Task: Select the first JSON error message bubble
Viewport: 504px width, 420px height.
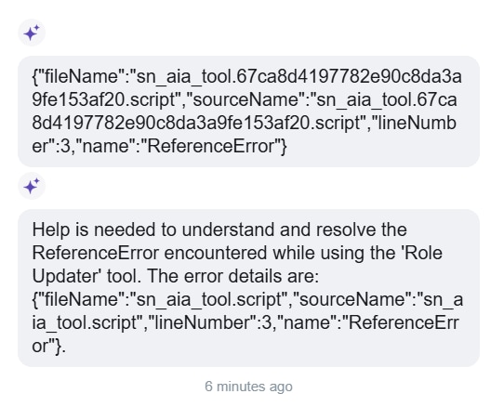Action: pos(248,112)
